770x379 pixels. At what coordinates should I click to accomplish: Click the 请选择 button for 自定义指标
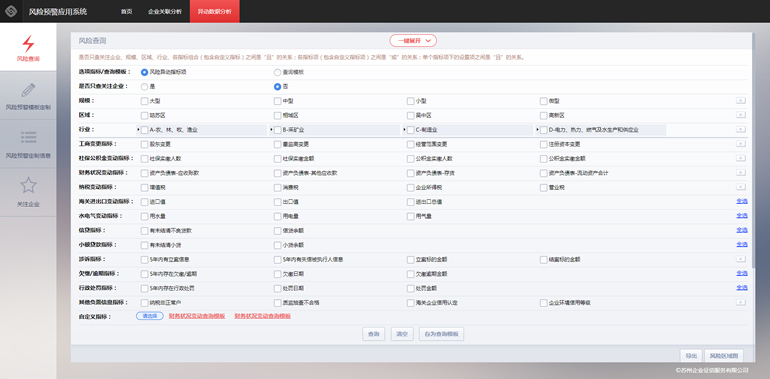[x=149, y=316]
